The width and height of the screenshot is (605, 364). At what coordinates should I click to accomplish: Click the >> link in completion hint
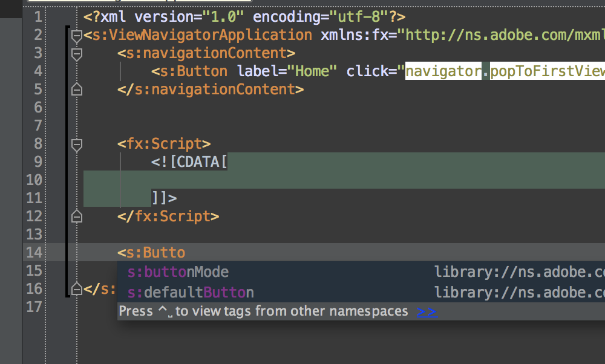(427, 311)
